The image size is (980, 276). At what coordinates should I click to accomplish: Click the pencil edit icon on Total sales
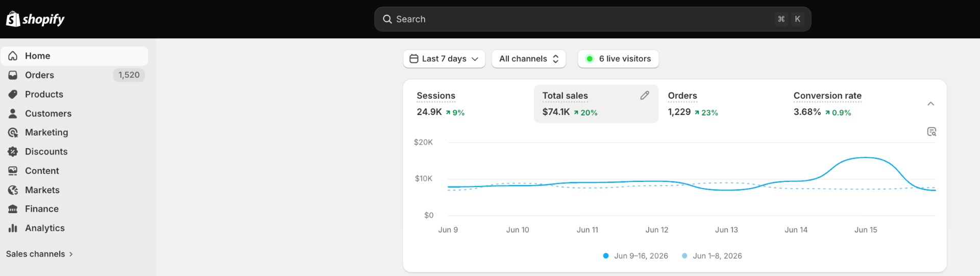(645, 96)
